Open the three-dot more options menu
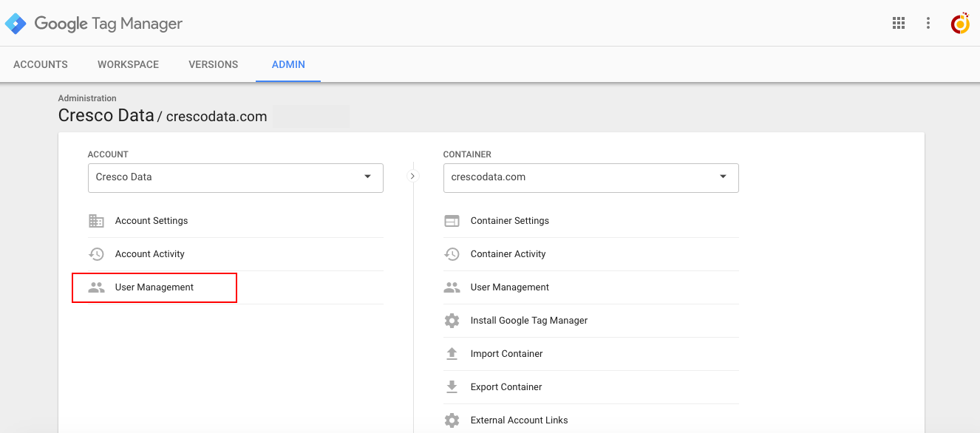 [928, 23]
